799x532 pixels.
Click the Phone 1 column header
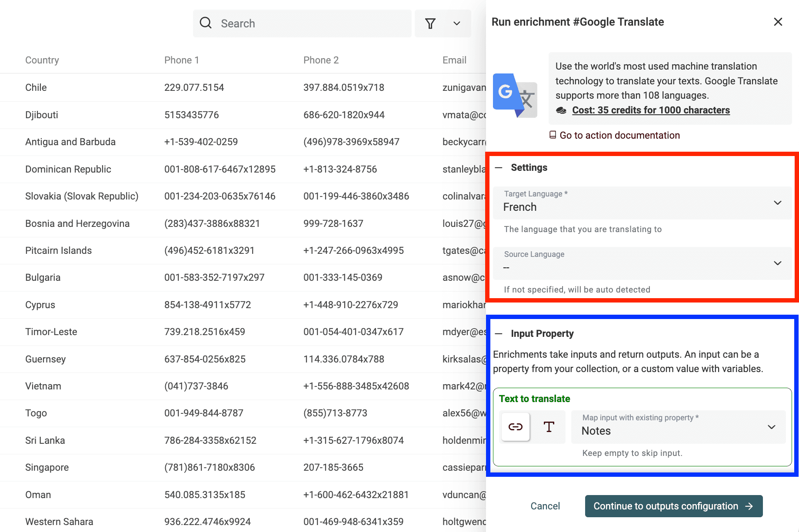click(x=182, y=60)
